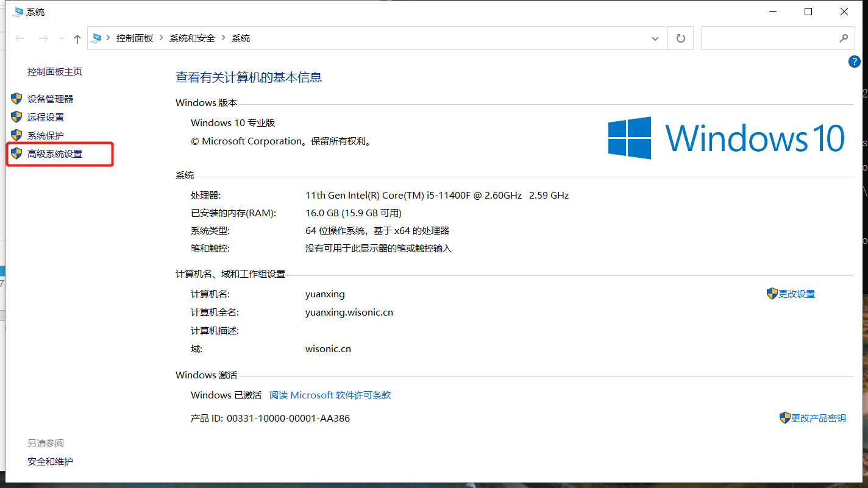Go up one level with Up arrow
Image resolution: width=868 pixels, height=488 pixels.
pyautogui.click(x=77, y=38)
